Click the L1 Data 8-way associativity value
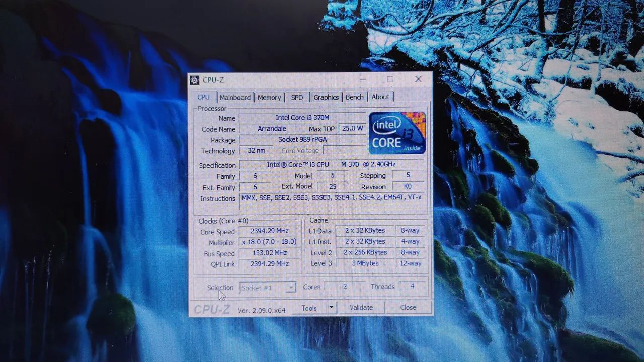The width and height of the screenshot is (644, 362). 411,230
